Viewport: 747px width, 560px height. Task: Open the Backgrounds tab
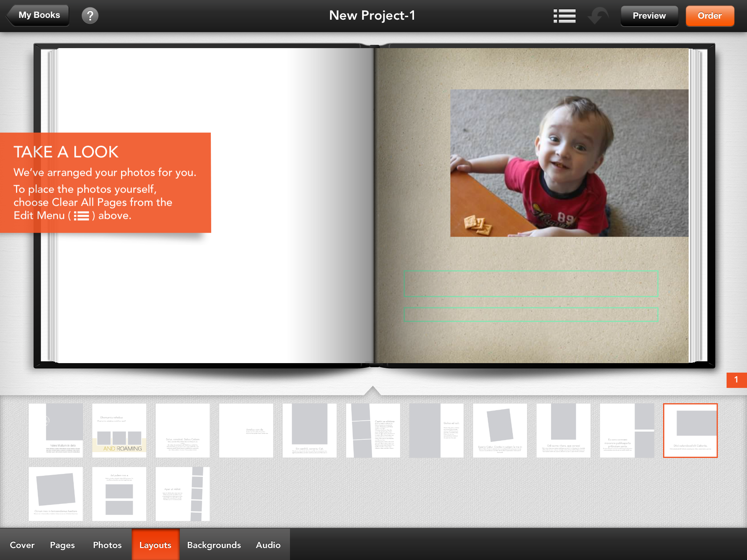click(x=214, y=545)
